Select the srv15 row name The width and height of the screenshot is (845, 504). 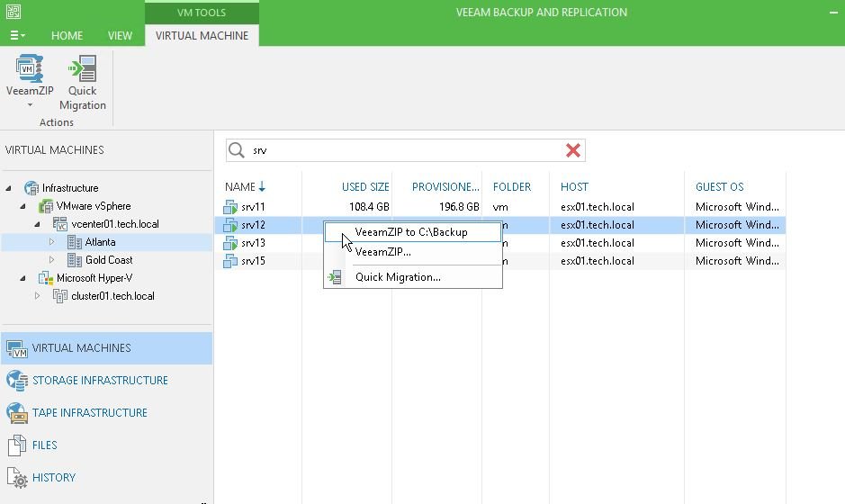[253, 261]
